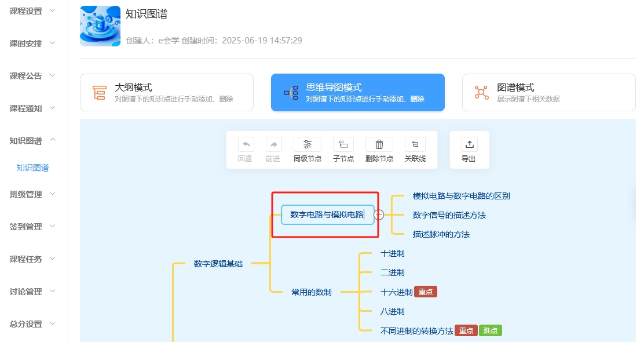Expand the 课时安排 sidebar menu

point(33,43)
